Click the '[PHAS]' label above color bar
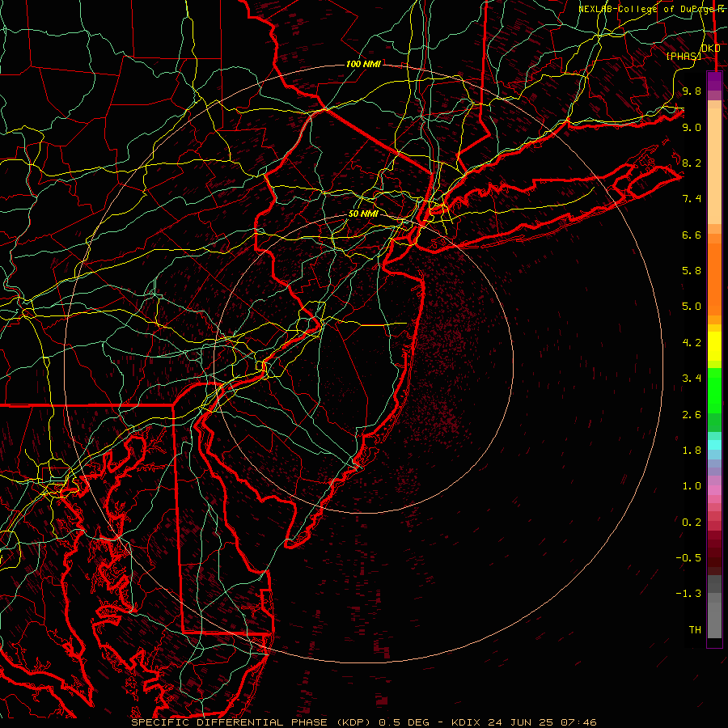This screenshot has width=728, height=728. tap(684, 56)
